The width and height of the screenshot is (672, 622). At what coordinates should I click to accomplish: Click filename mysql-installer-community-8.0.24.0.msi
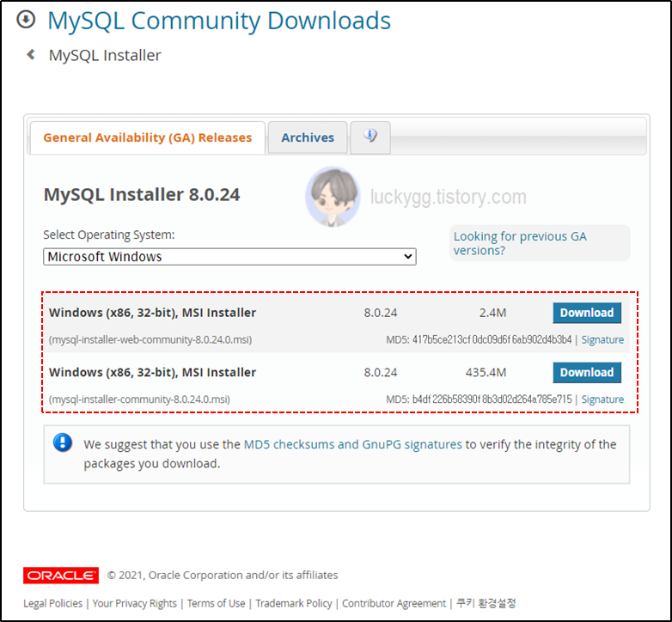(x=139, y=399)
